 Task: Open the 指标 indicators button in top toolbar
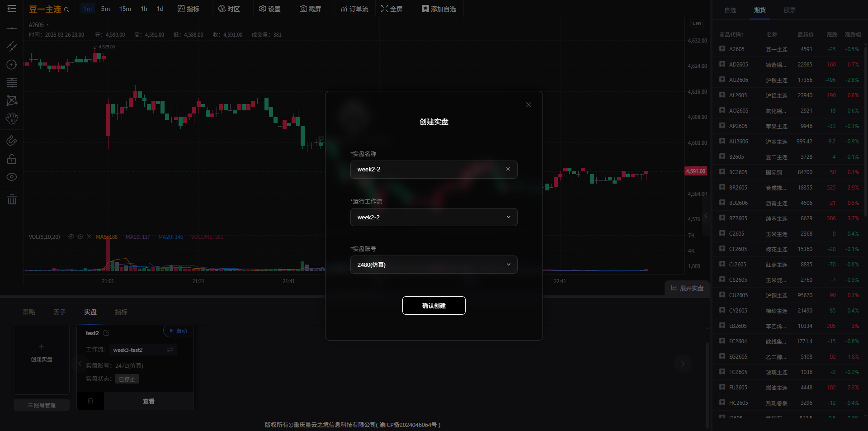pyautogui.click(x=189, y=9)
